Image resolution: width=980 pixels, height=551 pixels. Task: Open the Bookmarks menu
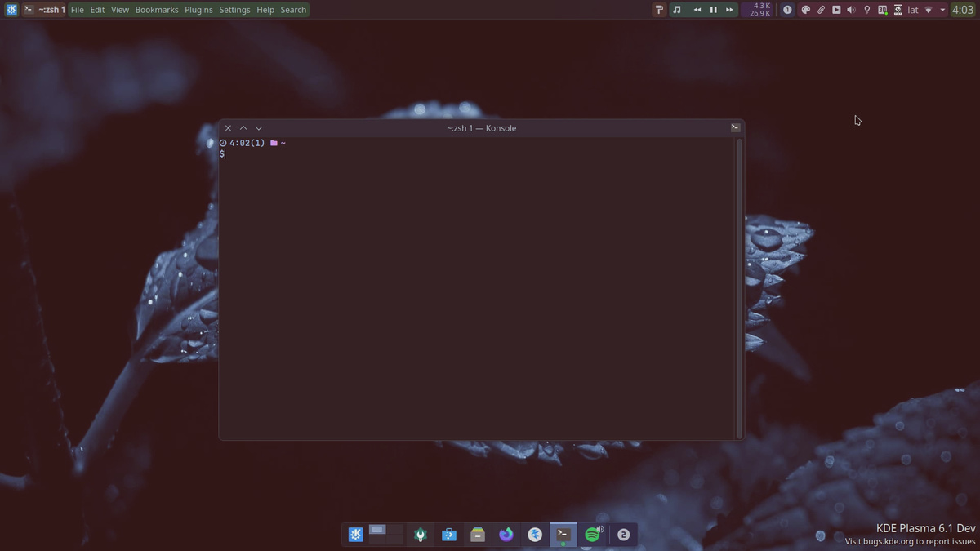(157, 10)
